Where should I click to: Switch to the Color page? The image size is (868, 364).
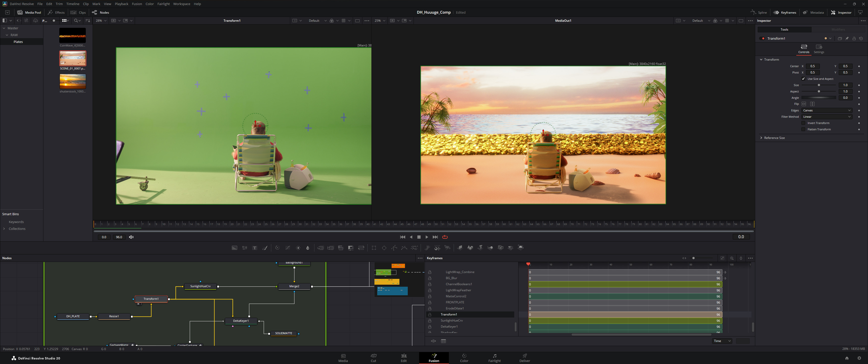(464, 358)
